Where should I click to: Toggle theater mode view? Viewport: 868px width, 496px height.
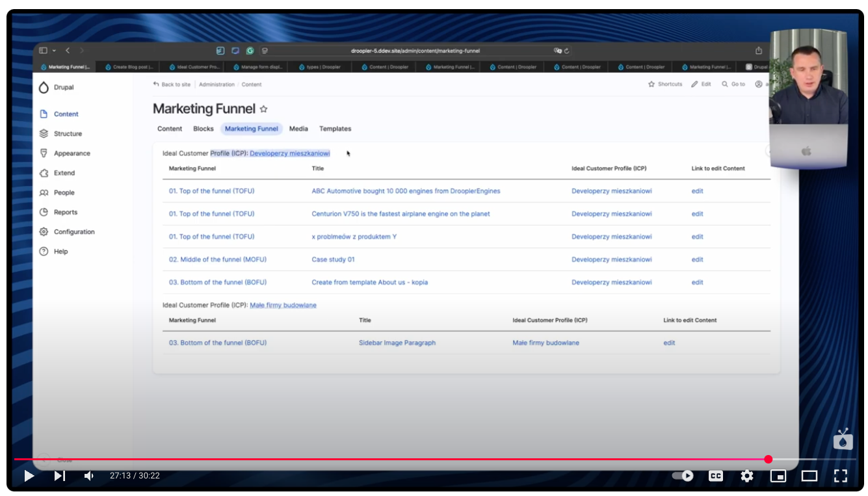click(809, 476)
